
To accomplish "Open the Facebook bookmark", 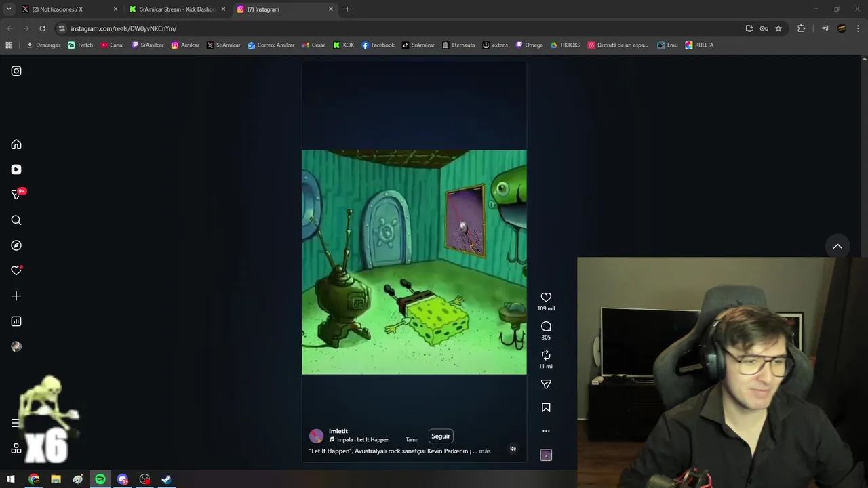I will (x=378, y=45).
